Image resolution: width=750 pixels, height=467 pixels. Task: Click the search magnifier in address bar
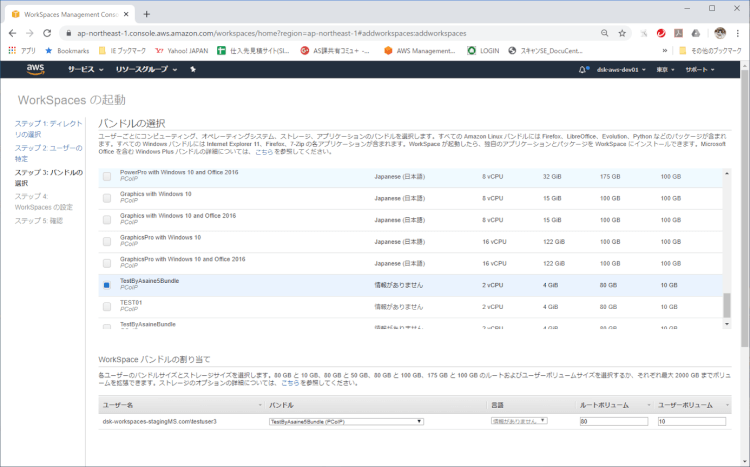pyautogui.click(x=605, y=32)
